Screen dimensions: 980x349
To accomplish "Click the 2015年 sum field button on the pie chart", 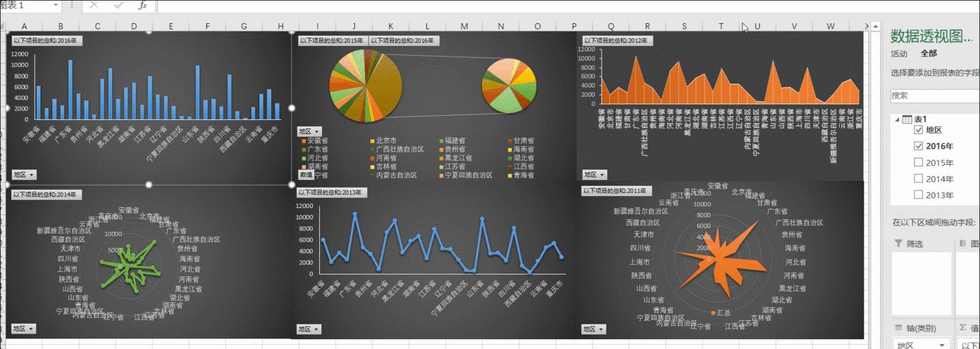I will 332,40.
